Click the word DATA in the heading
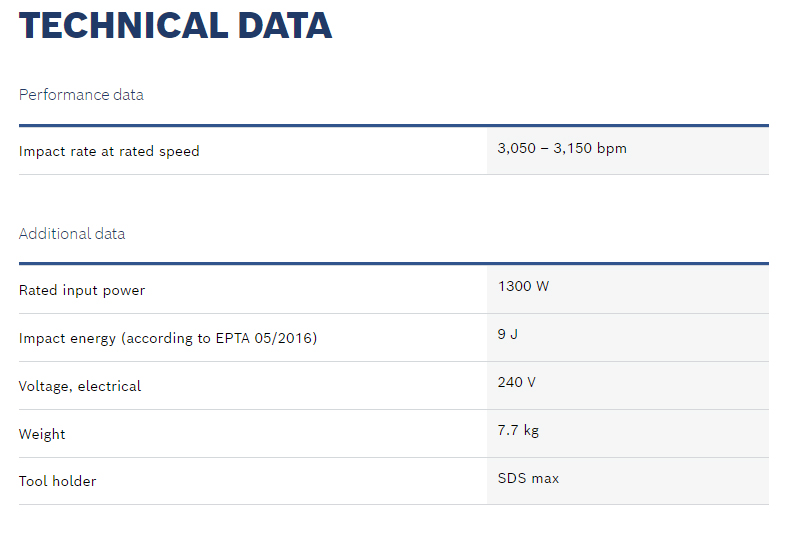The height and width of the screenshot is (533, 801). point(285,26)
